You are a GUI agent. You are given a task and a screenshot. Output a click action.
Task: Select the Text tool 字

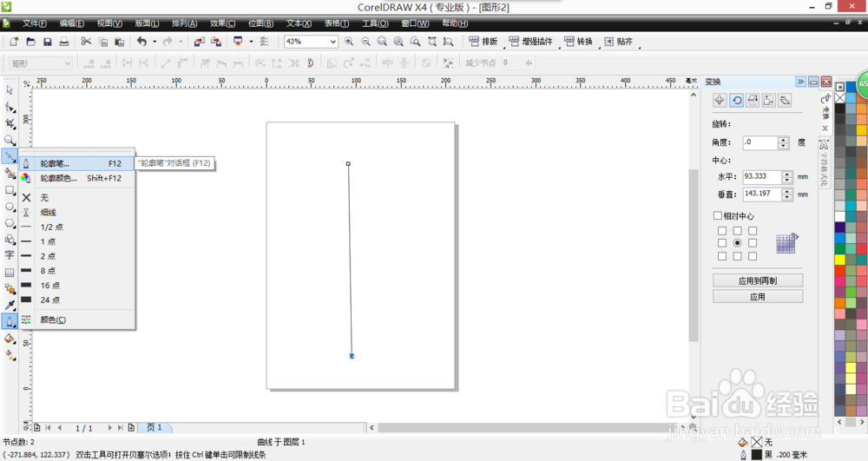10,255
